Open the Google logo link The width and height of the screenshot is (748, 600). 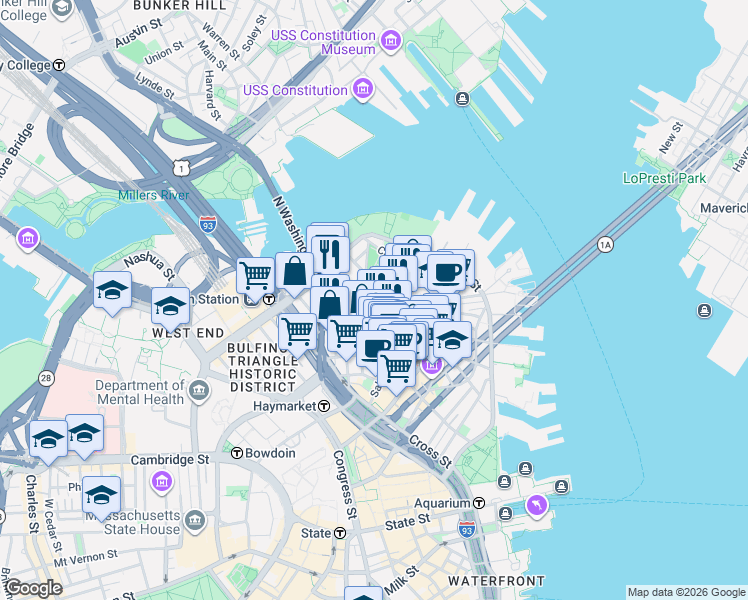click(x=33, y=588)
